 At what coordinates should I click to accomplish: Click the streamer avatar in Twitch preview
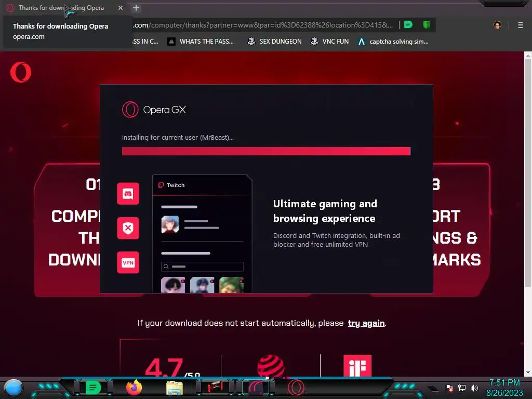coord(170,224)
